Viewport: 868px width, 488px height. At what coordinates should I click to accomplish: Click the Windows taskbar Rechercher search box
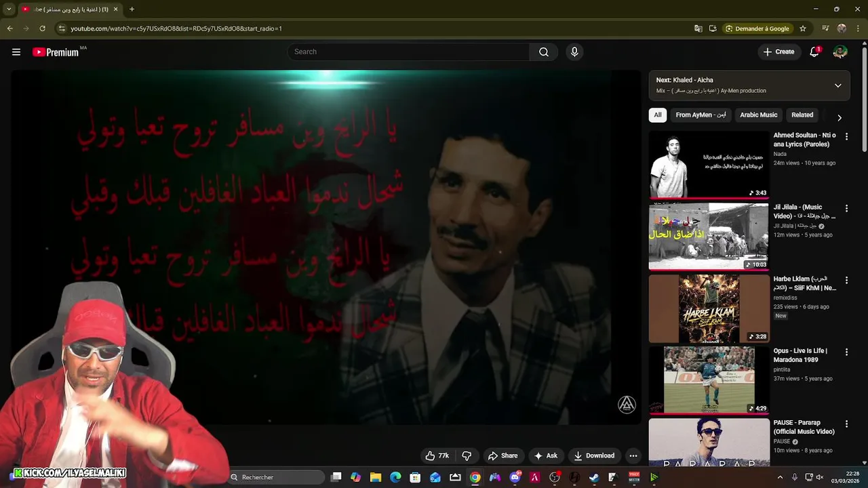[277, 477]
